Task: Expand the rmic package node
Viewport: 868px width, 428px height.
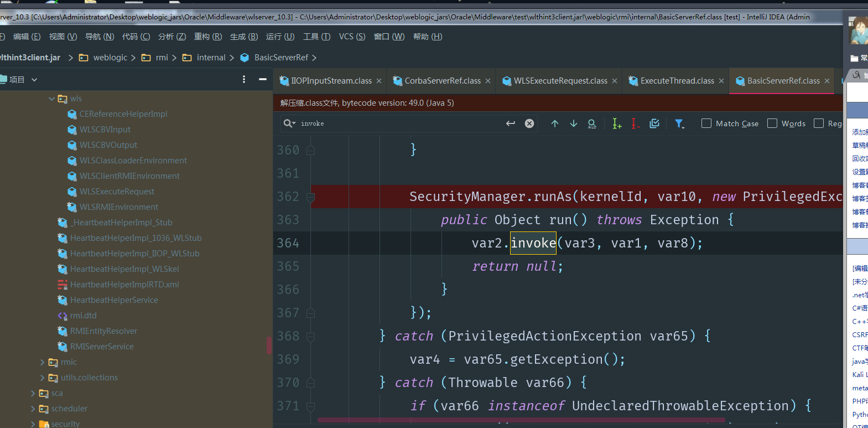Action: [42, 362]
